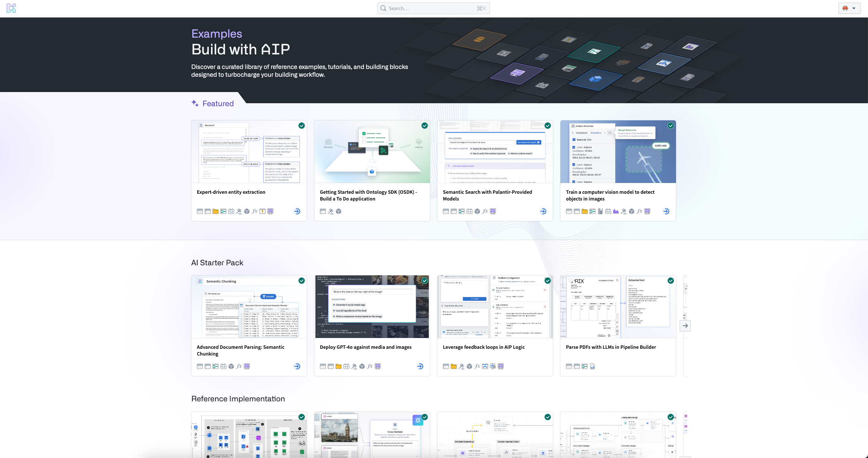Toggle the checkmark badge on Expert-driven entity extraction card
868x458 pixels.
302,126
